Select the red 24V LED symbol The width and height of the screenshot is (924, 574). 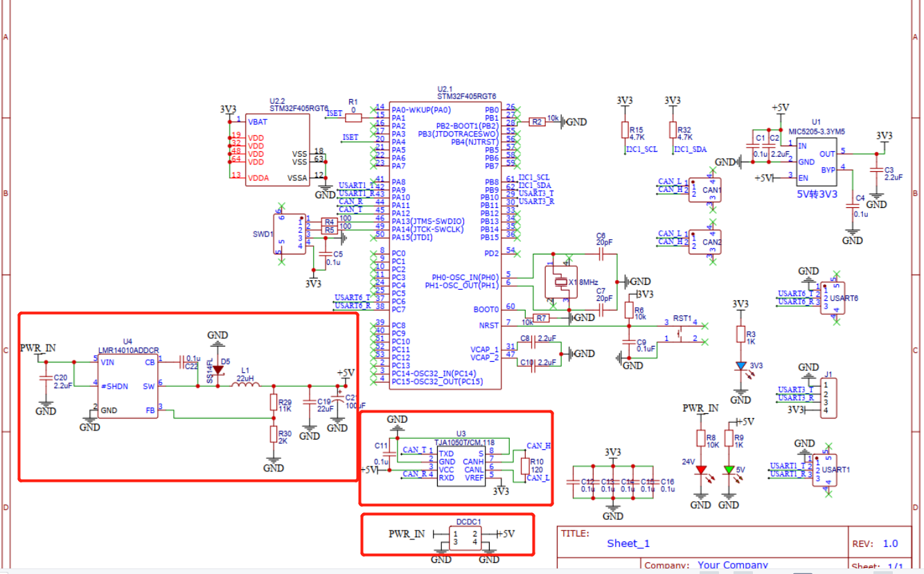pyautogui.click(x=700, y=470)
